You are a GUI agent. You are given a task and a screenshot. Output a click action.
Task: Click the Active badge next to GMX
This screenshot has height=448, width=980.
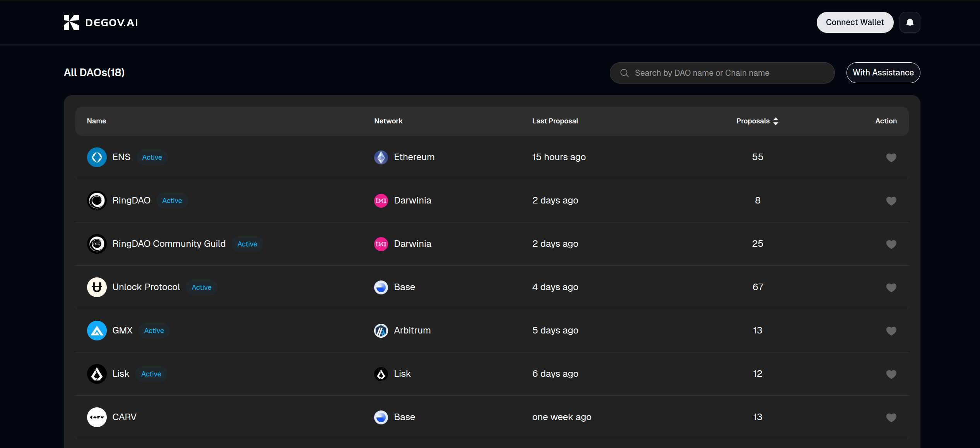(x=154, y=331)
